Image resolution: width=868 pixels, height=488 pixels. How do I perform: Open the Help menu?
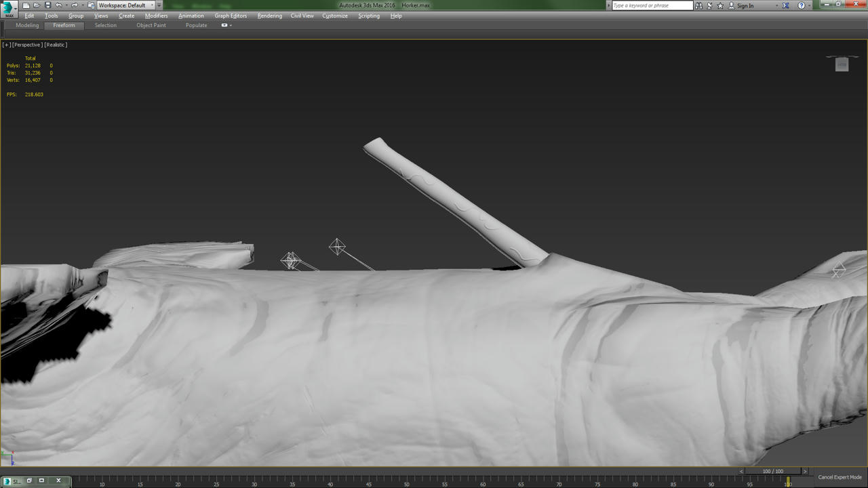click(396, 16)
